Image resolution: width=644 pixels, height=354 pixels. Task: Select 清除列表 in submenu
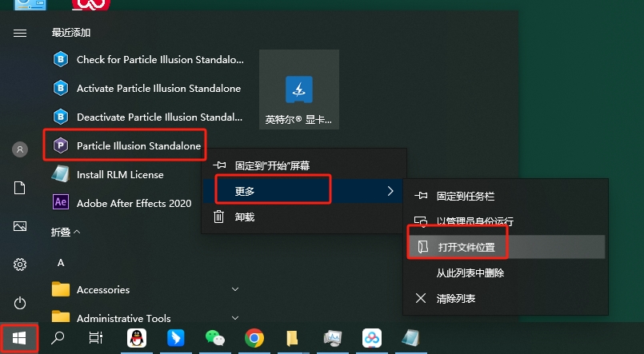505,298
